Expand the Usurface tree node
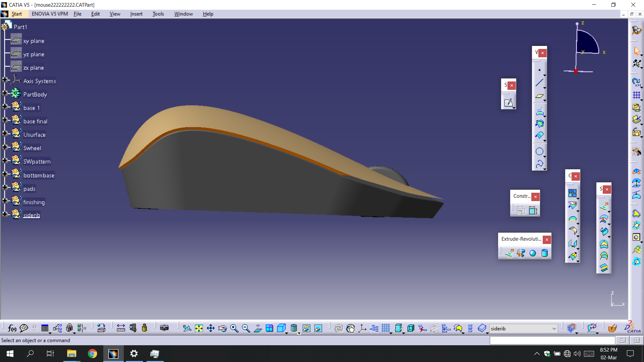The width and height of the screenshot is (644, 362). coord(5,133)
